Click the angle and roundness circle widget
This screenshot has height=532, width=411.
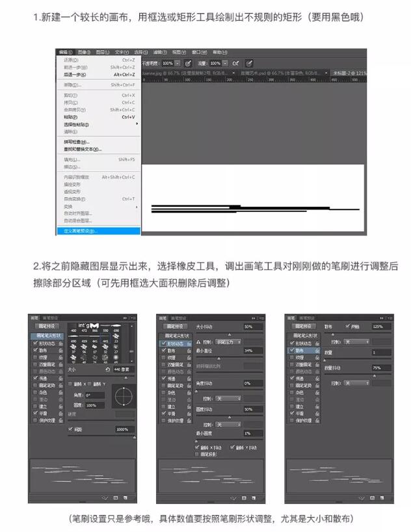pos(124,396)
